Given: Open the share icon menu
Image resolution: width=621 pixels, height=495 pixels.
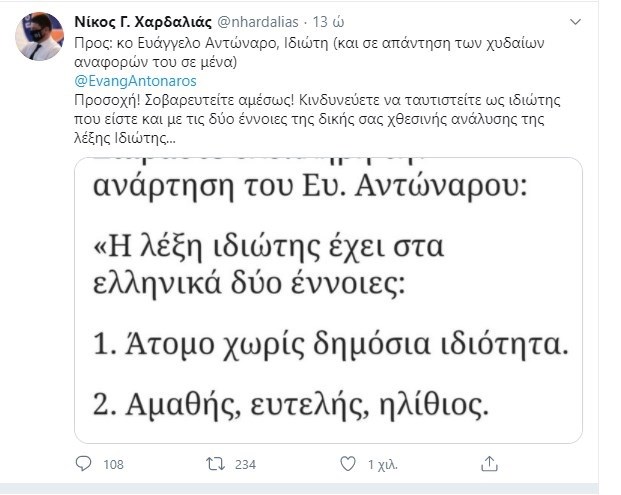Looking at the screenshot, I should [x=488, y=464].
